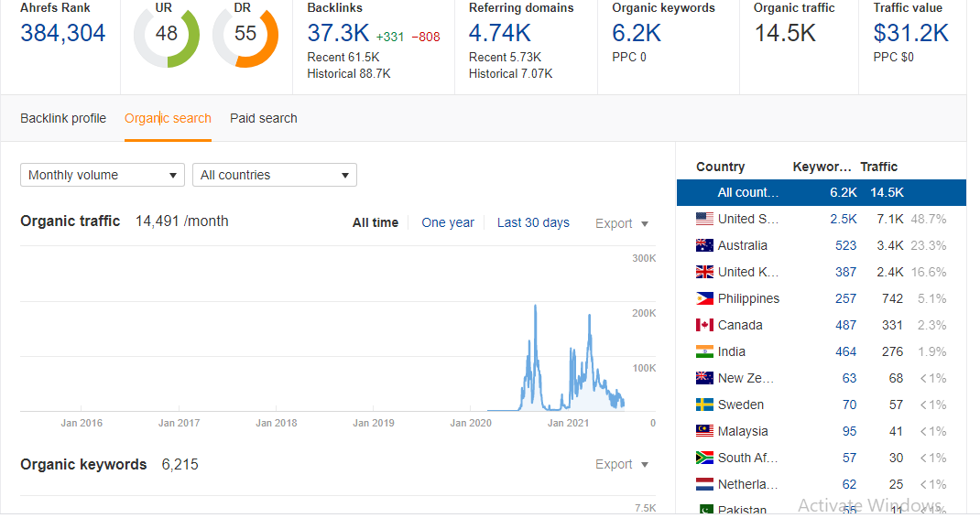Click the Philippines flag icon

704,298
